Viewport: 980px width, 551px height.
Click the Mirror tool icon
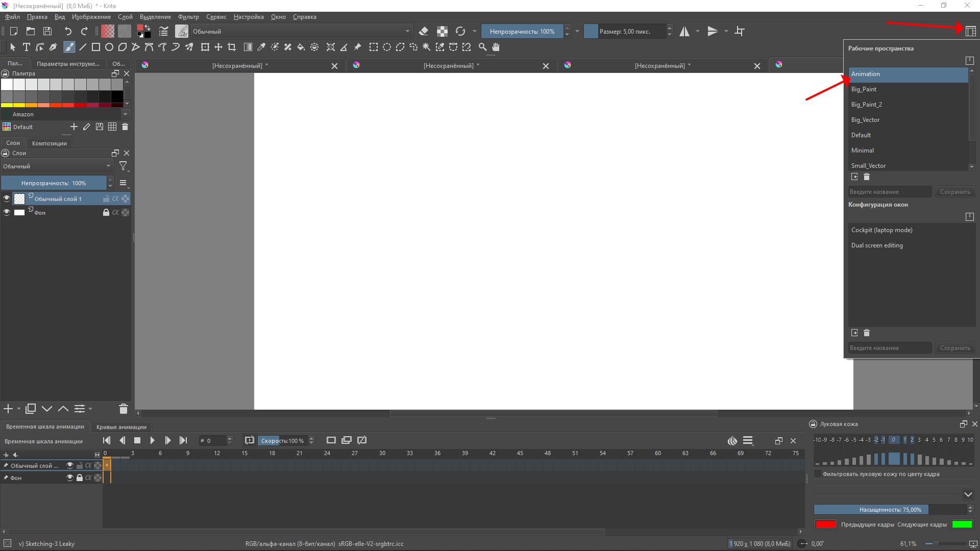pyautogui.click(x=684, y=31)
